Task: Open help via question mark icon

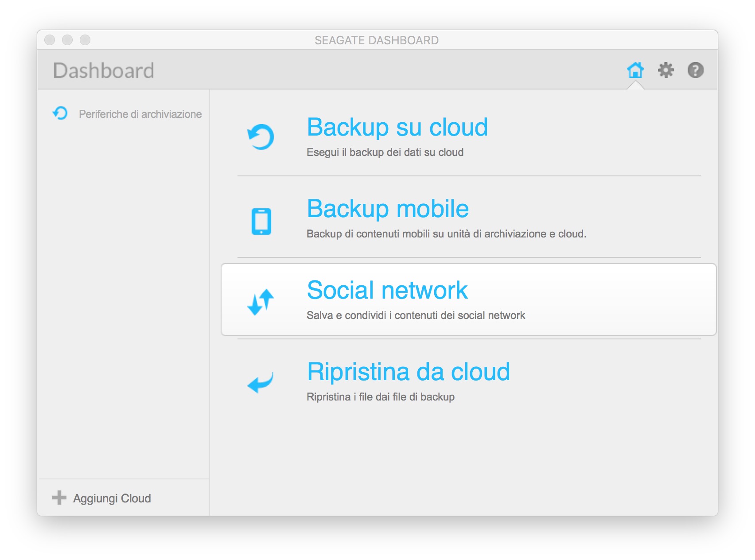Action: 695,70
